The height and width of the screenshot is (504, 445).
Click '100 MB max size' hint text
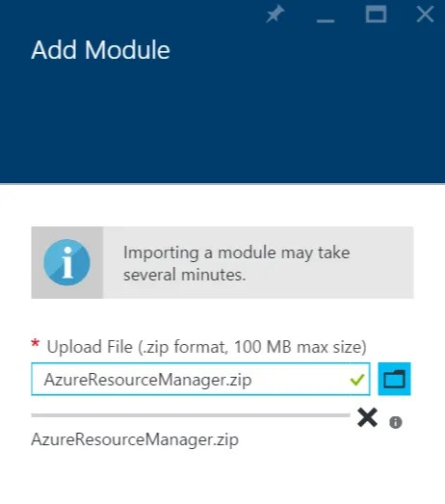point(301,347)
